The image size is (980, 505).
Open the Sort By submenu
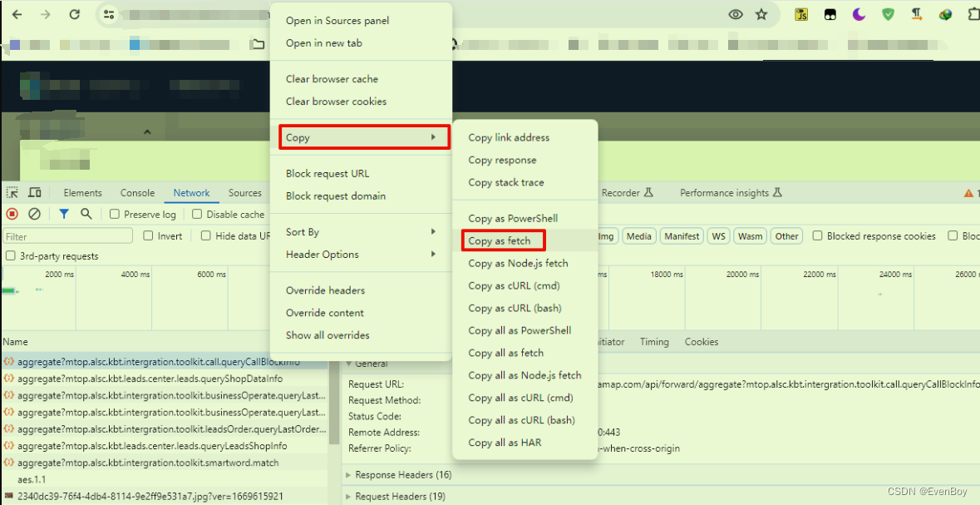361,232
